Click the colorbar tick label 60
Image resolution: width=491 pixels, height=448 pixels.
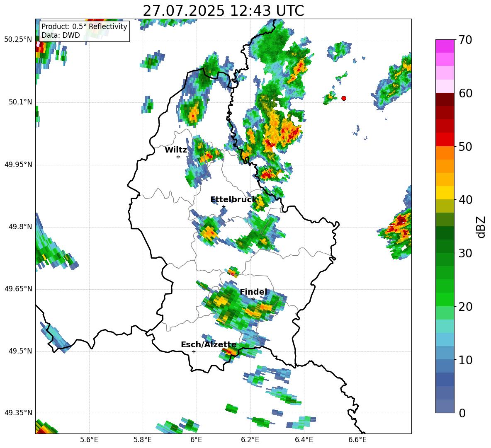point(465,93)
